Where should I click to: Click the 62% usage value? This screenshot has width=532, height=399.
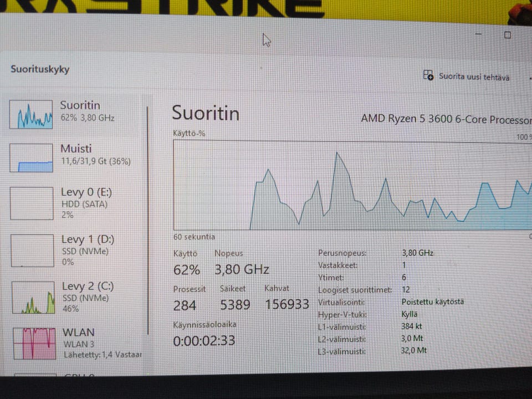pos(187,270)
